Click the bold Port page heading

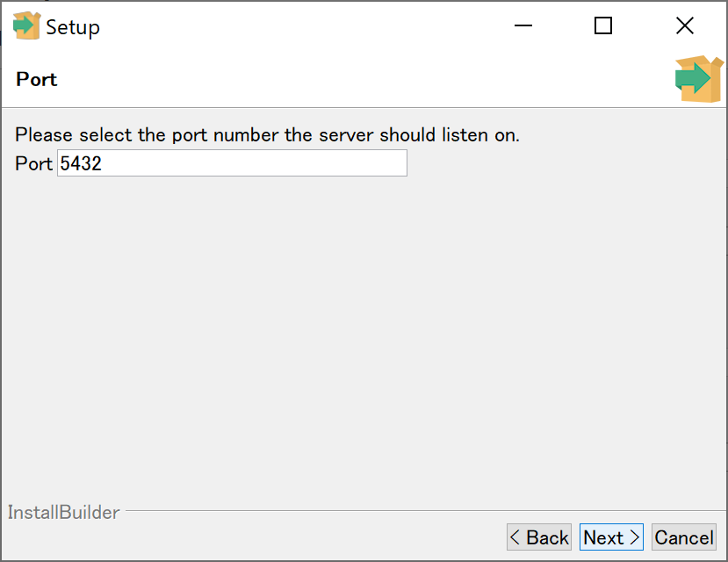tap(37, 79)
